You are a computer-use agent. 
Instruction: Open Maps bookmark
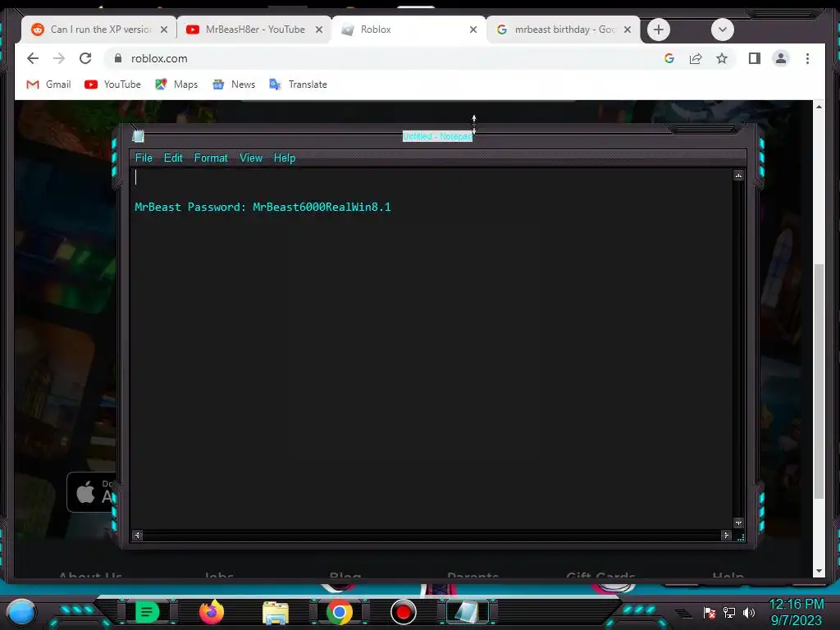point(176,84)
